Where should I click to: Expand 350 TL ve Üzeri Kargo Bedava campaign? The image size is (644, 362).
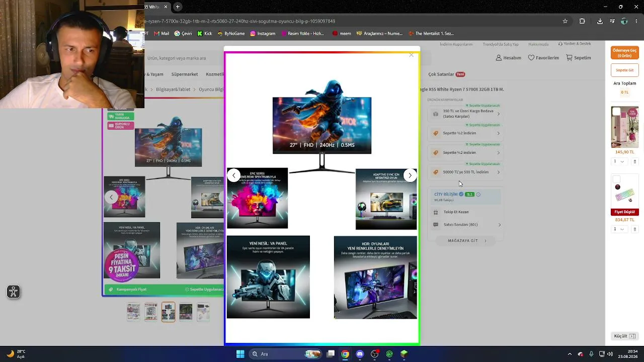click(x=466, y=114)
